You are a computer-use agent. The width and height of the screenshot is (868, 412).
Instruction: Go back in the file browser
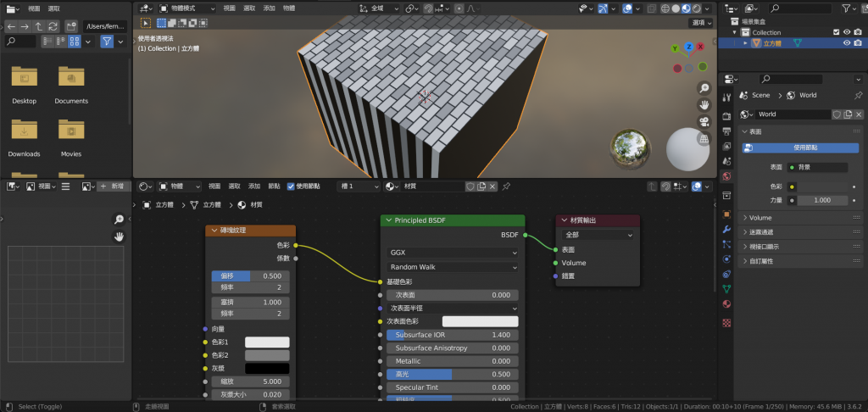(12, 26)
